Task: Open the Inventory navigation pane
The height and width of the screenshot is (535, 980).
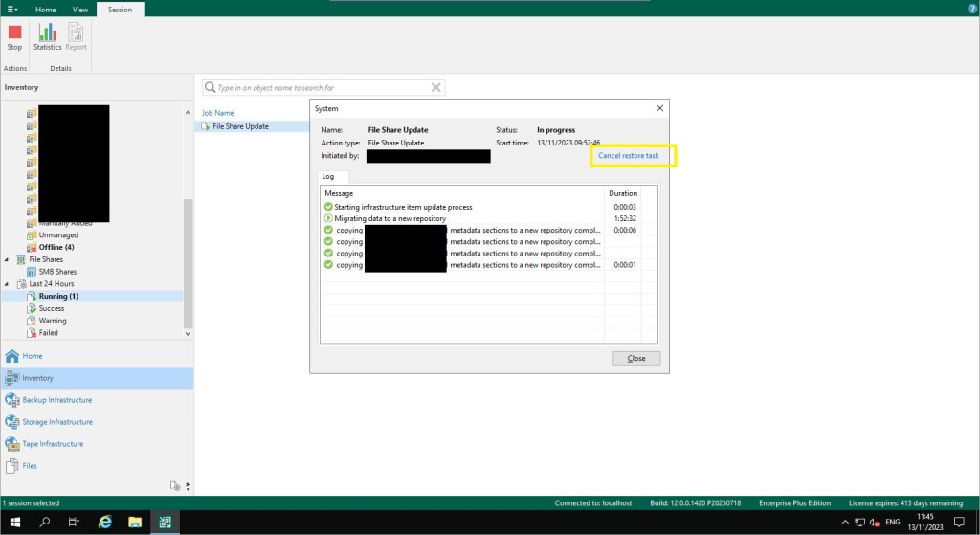Action: click(x=97, y=378)
